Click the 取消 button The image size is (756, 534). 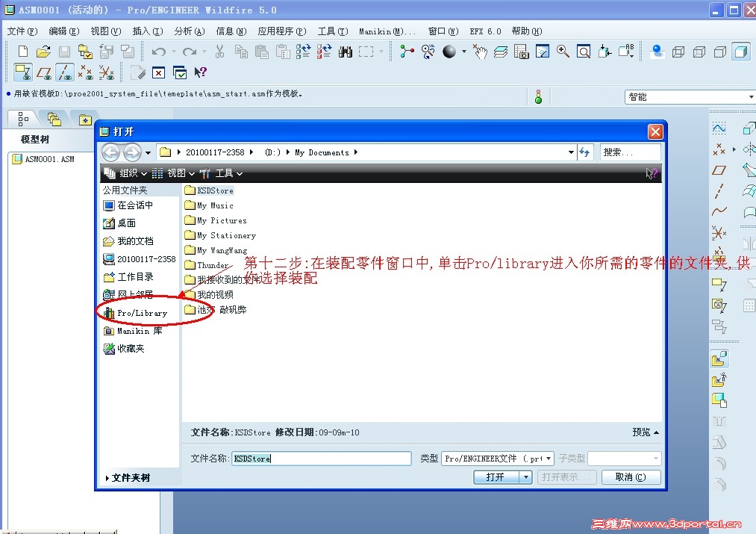[631, 477]
